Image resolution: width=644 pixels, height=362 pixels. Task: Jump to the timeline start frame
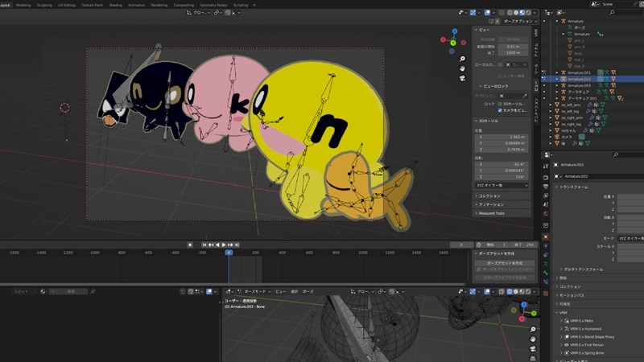pyautogui.click(x=204, y=245)
